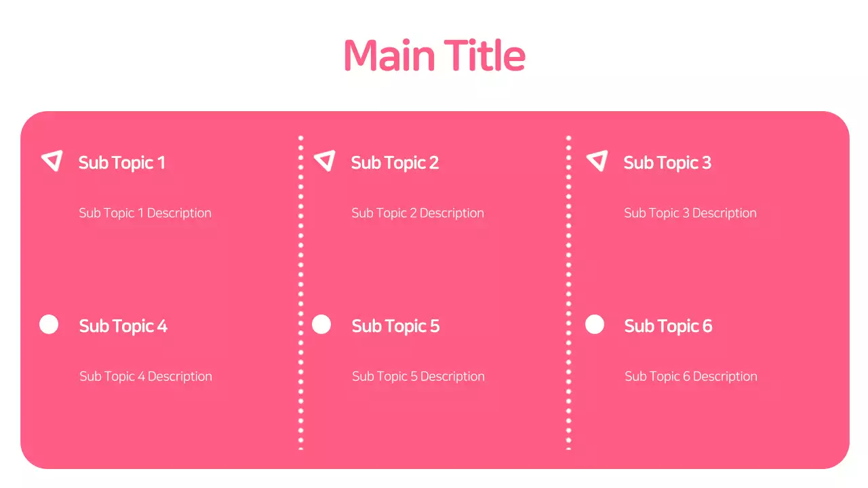Click the triangle icon beside Sub Topic 3
Screen dimensions: 868x488
(597, 161)
